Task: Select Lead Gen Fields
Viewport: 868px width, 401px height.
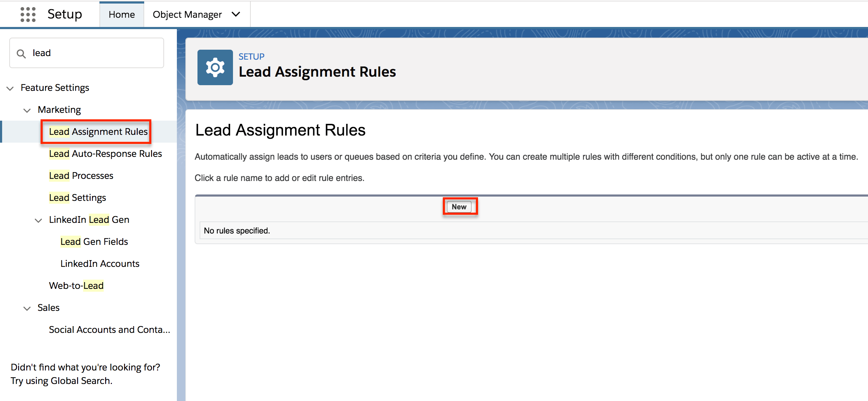Action: (x=94, y=241)
